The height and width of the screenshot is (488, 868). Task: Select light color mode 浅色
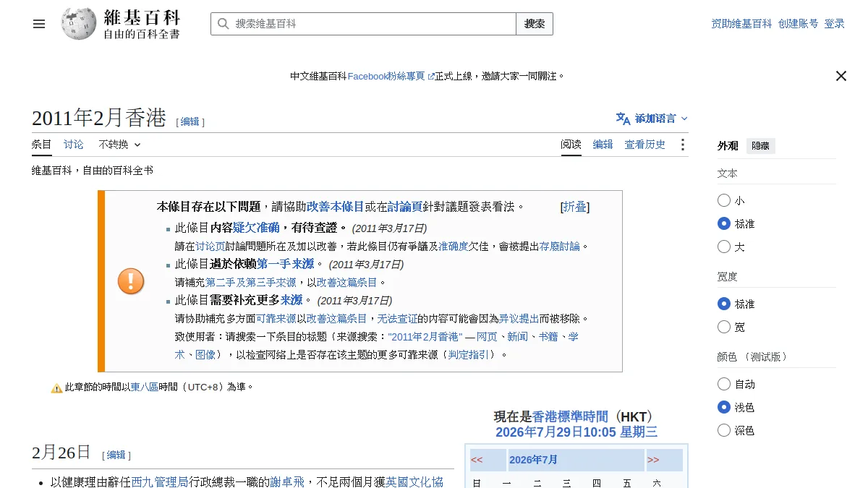[724, 407]
